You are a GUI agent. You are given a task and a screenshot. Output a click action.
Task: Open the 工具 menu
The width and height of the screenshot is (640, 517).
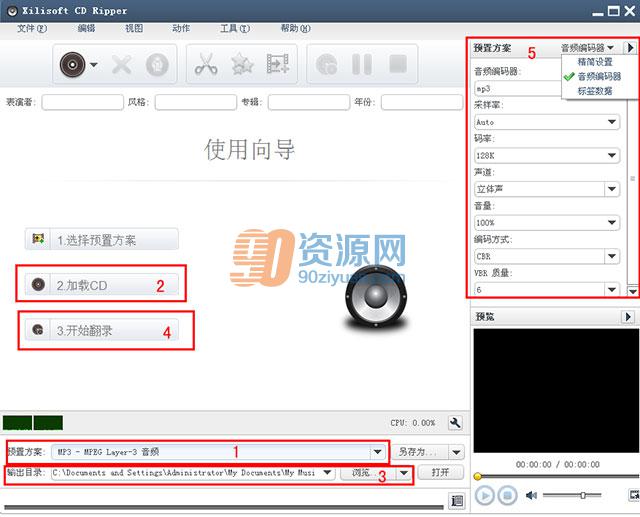coord(235,28)
